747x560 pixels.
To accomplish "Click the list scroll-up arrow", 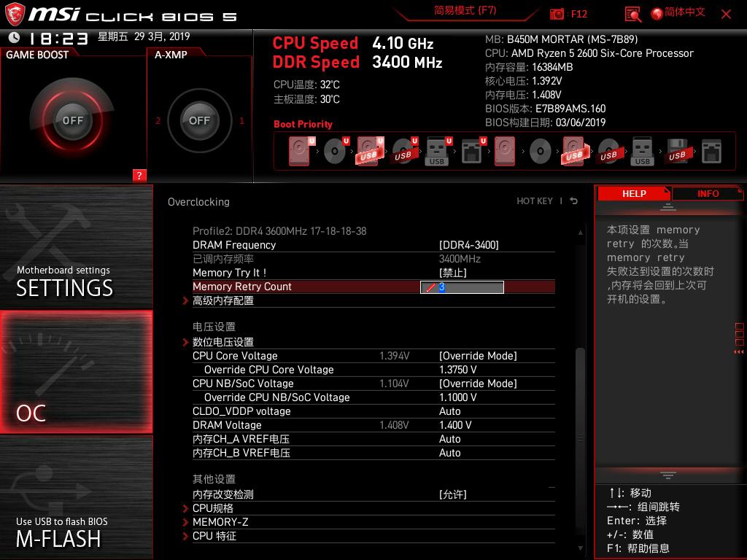I will [x=580, y=233].
